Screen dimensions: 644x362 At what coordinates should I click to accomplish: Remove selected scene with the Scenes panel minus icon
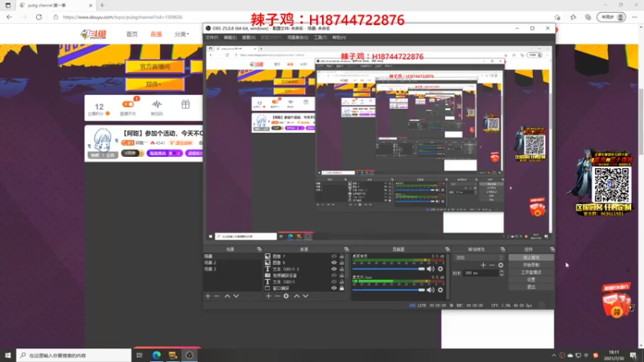click(217, 296)
